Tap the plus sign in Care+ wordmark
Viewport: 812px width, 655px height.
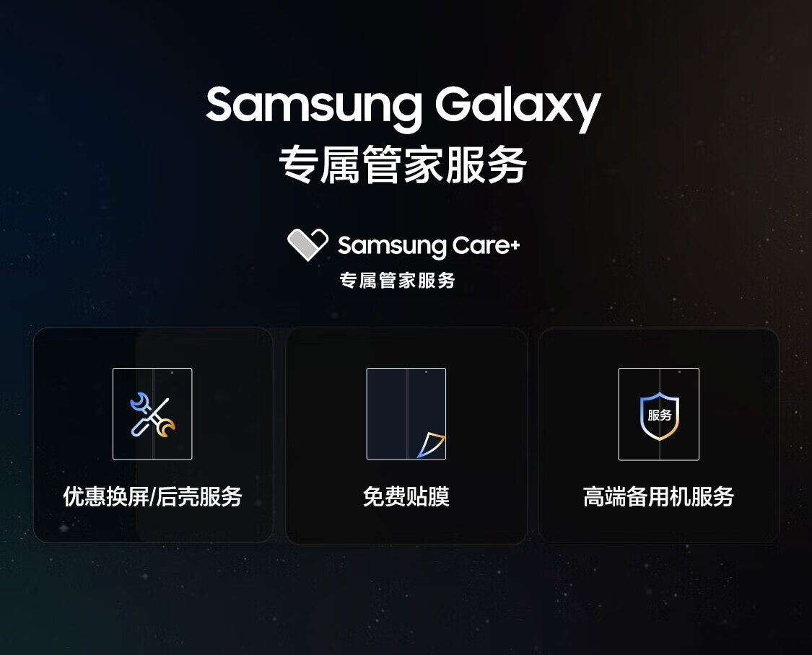pos(514,245)
